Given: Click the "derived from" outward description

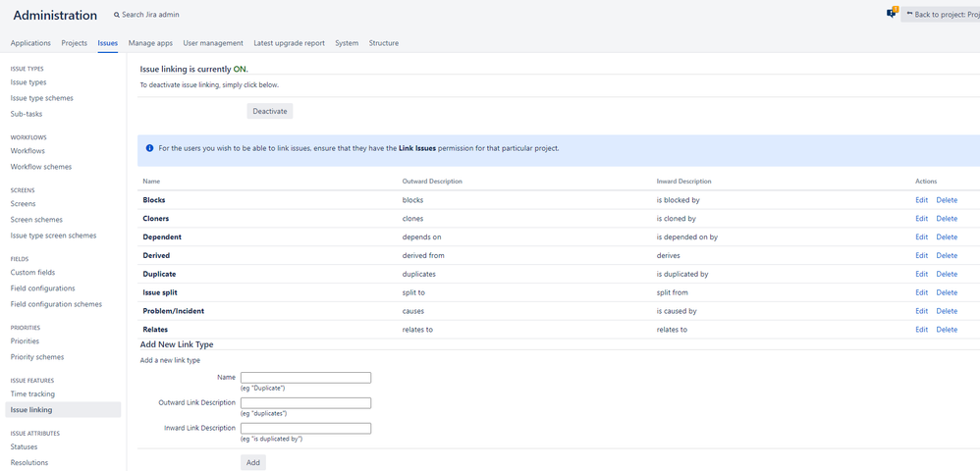Looking at the screenshot, I should (423, 255).
